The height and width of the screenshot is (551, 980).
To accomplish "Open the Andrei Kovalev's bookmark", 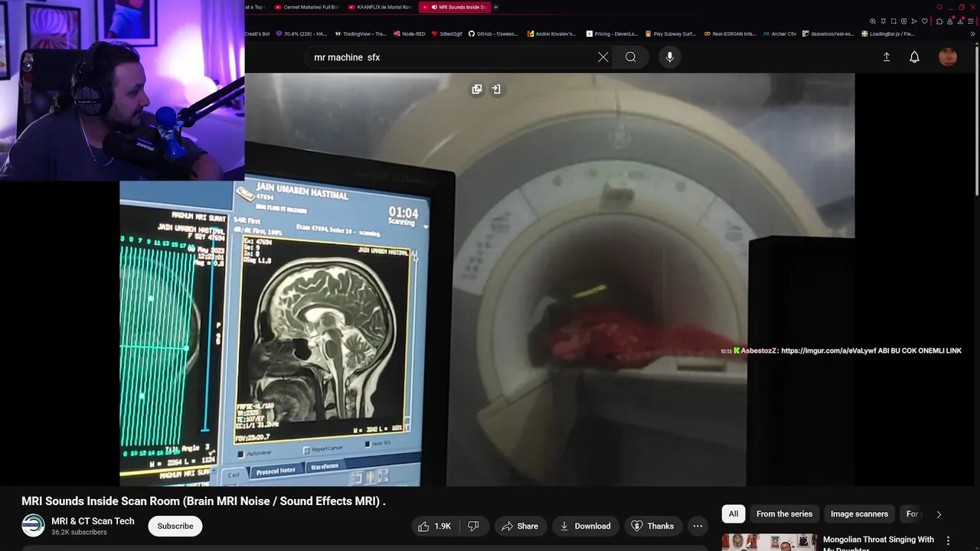I will tap(552, 34).
